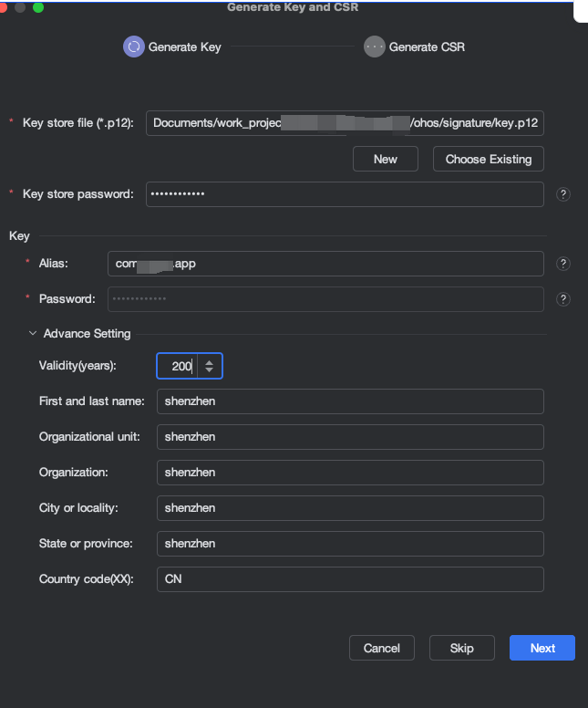Click the Choose Existing button
Screen dimensions: 588x708
click(x=489, y=159)
